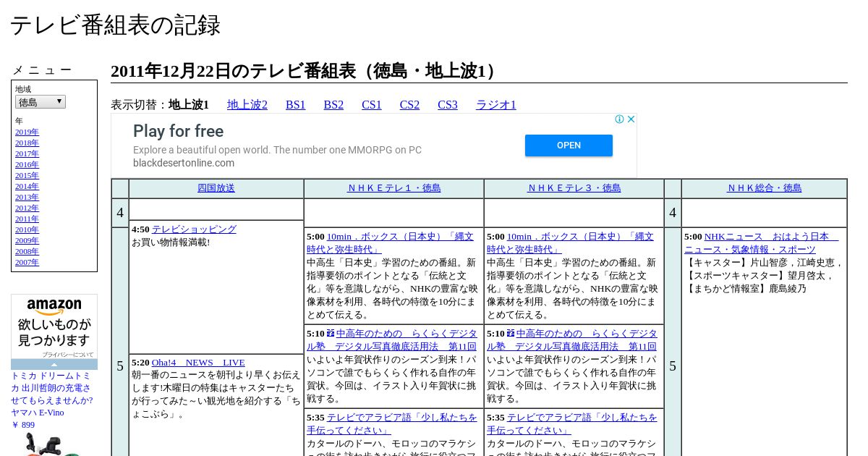Open the ＮＨＫＥテレ１・徳島 channel link
868x456 pixels.
click(x=394, y=188)
